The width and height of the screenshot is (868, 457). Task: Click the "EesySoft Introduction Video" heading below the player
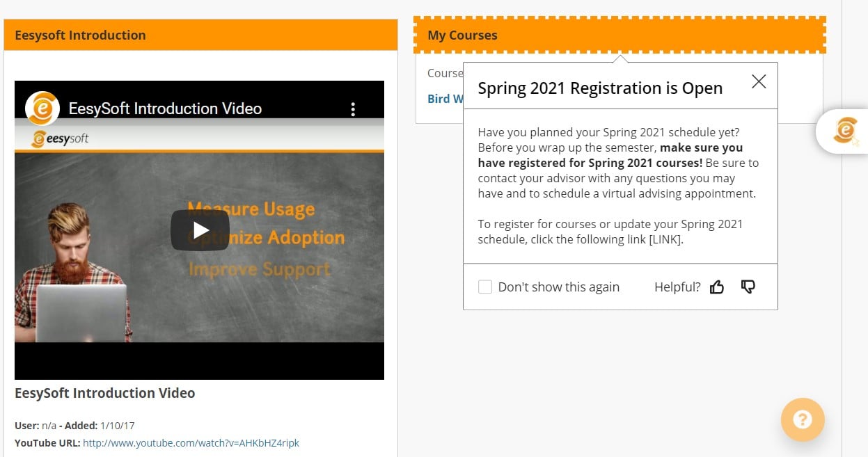(104, 393)
